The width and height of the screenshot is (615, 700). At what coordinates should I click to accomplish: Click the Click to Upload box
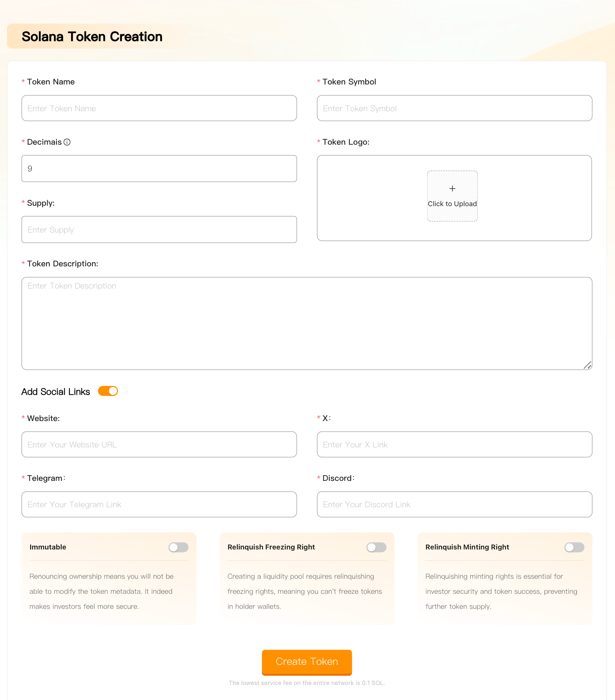(x=452, y=196)
